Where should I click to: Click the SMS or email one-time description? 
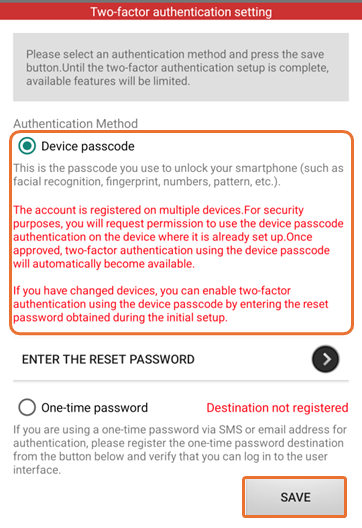tap(180, 450)
